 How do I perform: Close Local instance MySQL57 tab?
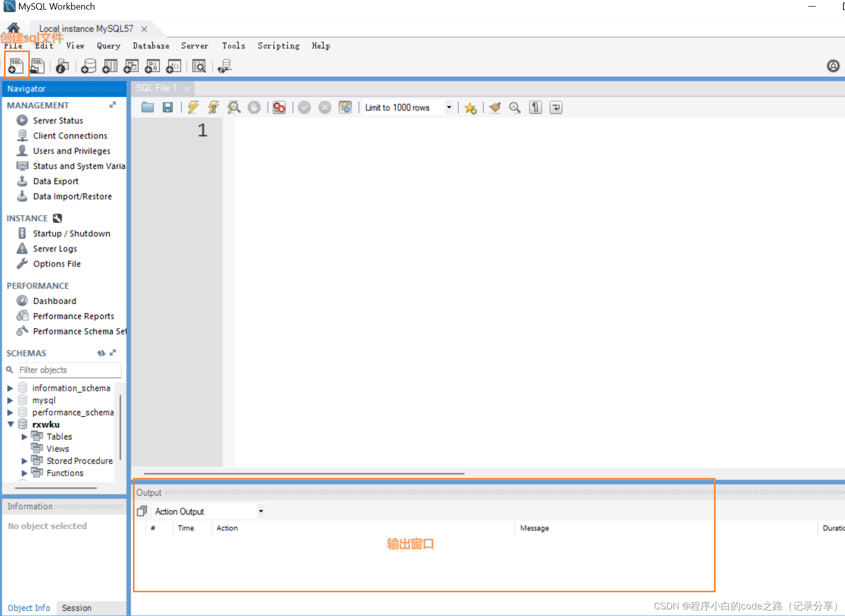click(144, 29)
